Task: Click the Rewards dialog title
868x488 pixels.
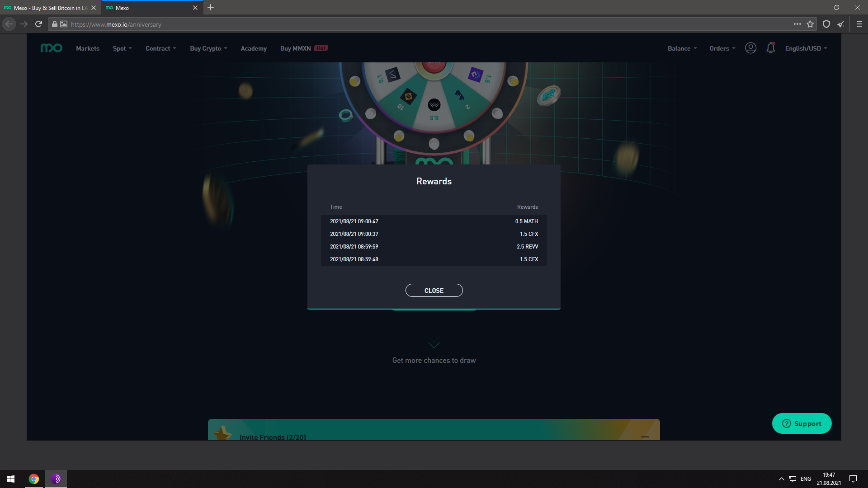Action: [x=434, y=181]
